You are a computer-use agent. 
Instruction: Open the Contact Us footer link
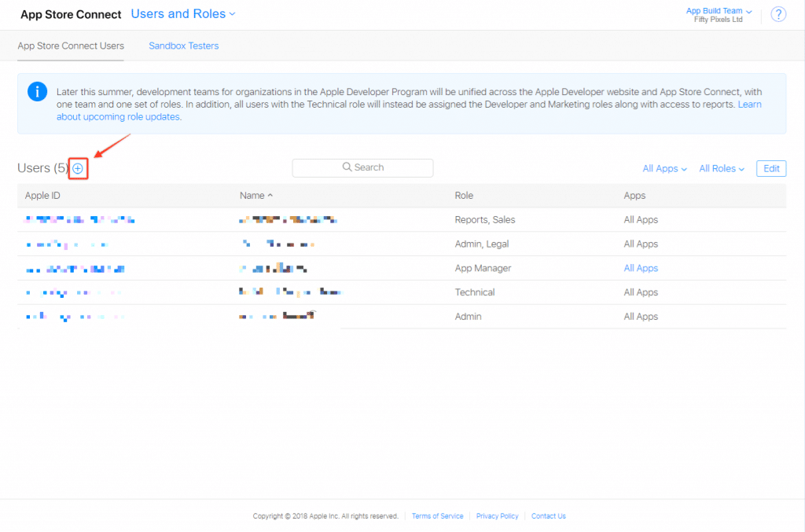click(x=548, y=516)
